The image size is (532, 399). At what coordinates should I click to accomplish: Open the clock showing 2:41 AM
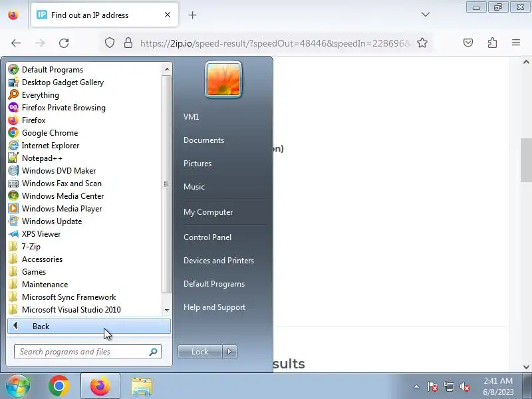(498, 386)
